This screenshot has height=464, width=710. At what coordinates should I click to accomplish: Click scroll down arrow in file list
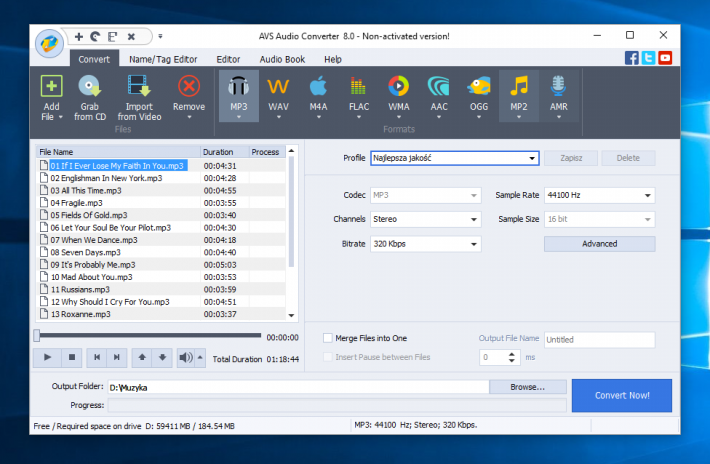tap(291, 316)
